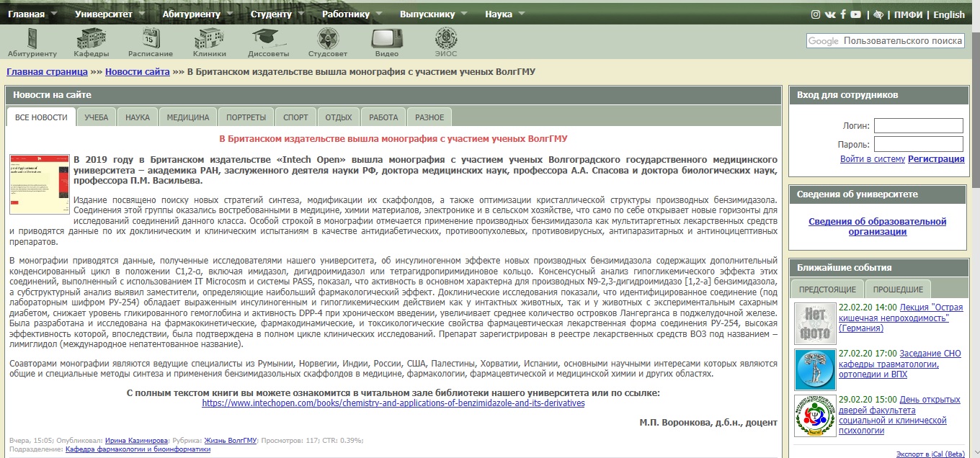The height and width of the screenshot is (458, 980).
Task: Open the Instagram icon in the header
Action: pyautogui.click(x=816, y=14)
